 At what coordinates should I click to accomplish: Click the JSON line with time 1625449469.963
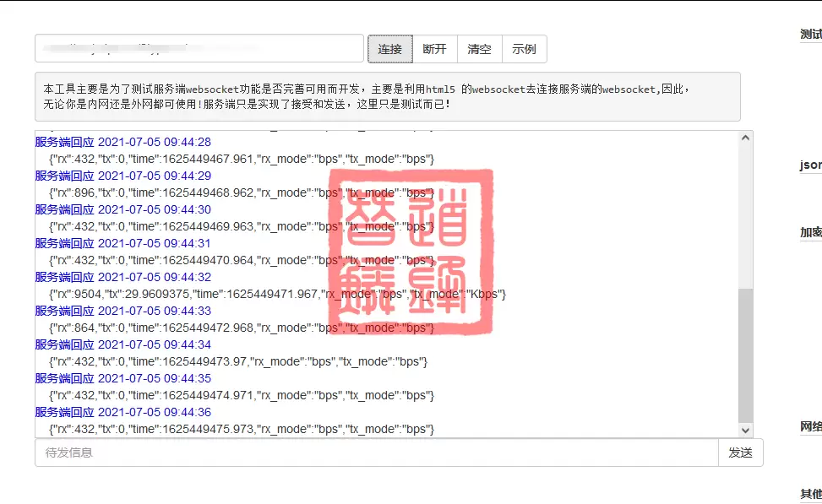click(x=242, y=227)
